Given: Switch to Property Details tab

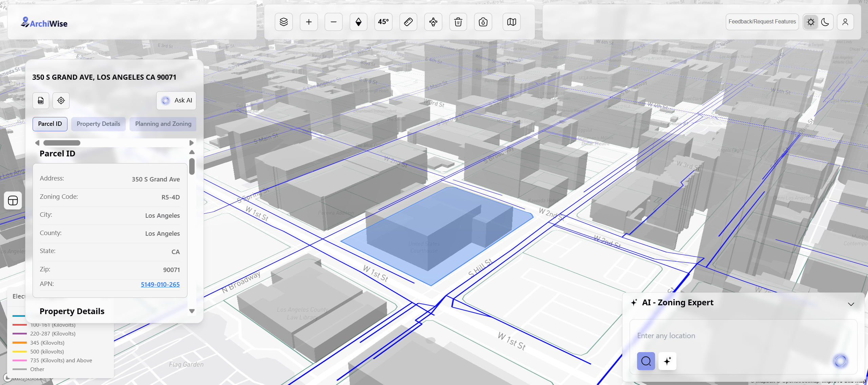Looking at the screenshot, I should tap(98, 124).
